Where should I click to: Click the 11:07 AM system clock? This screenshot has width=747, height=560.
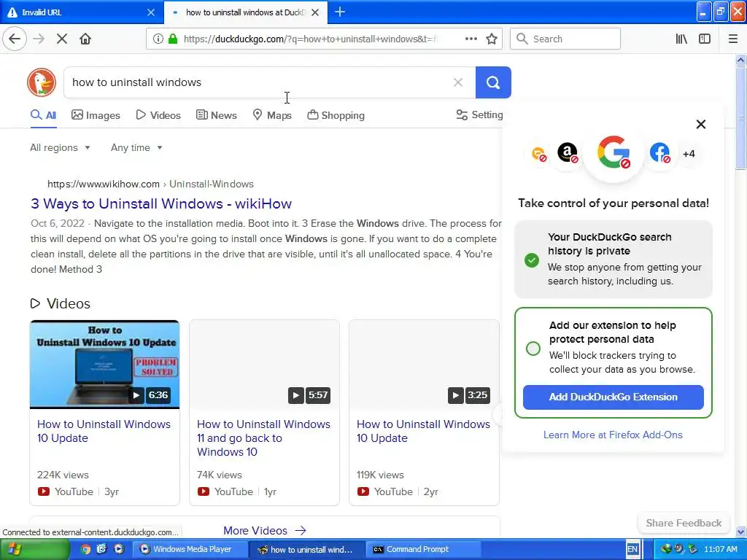pos(720,550)
